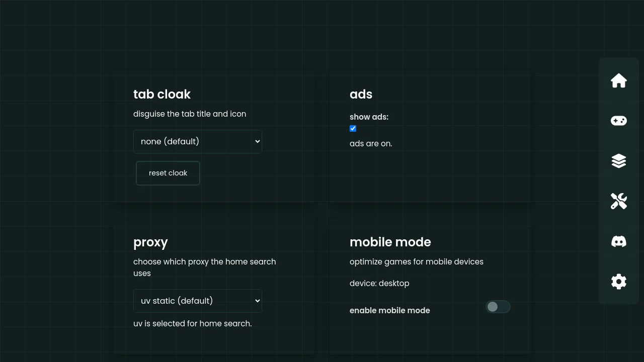Open the tab cloak "none (default)" dropdown
The width and height of the screenshot is (644, 362).
click(197, 141)
